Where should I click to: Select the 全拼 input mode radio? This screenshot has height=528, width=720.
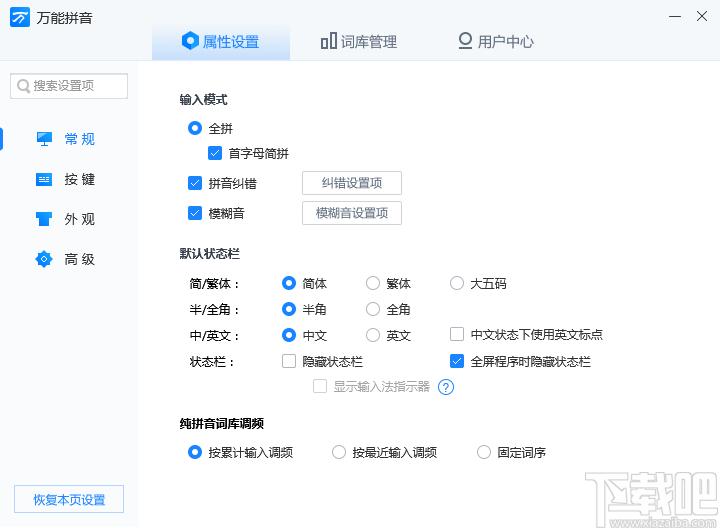195,128
